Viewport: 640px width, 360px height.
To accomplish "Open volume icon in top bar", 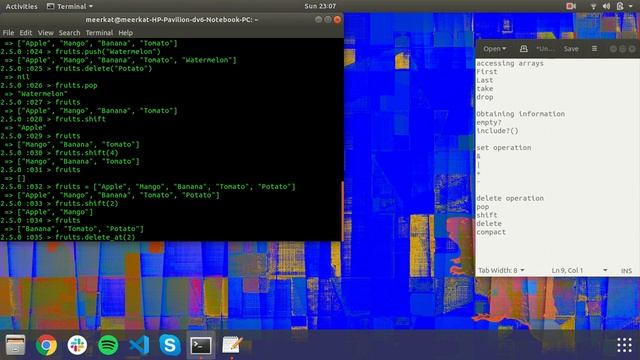I will 607,6.
